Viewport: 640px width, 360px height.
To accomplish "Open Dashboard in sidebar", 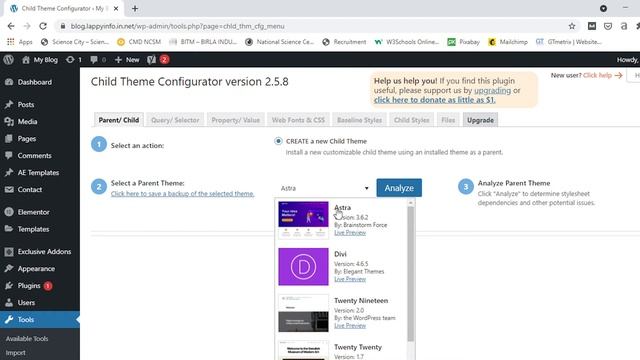I will [34, 82].
